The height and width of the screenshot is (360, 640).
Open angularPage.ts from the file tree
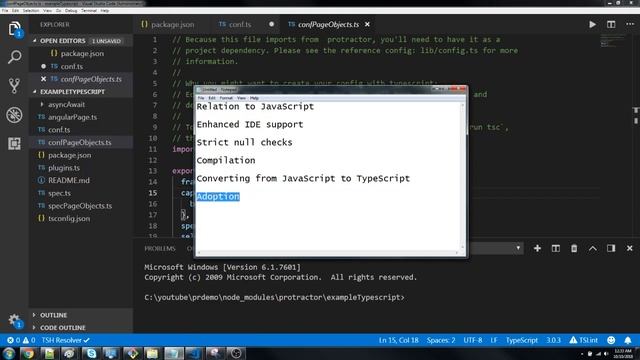pyautogui.click(x=72, y=117)
